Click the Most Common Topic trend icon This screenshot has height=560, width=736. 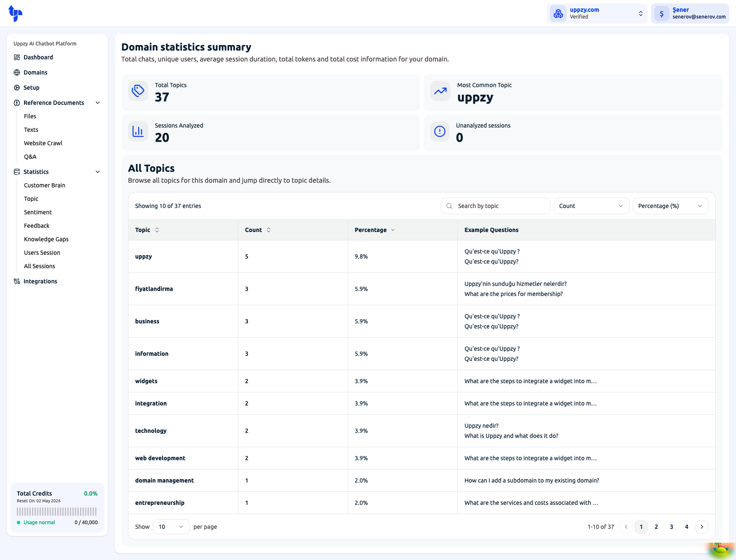(x=440, y=91)
